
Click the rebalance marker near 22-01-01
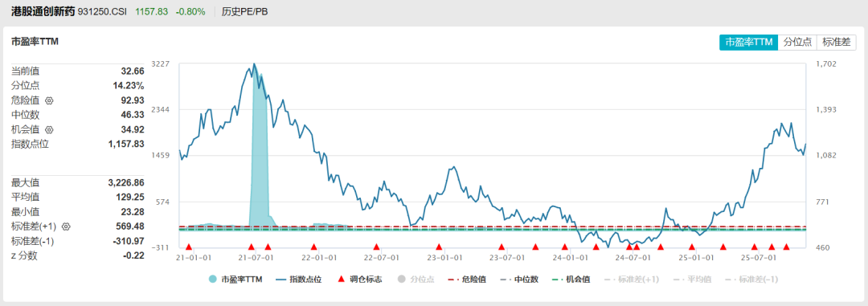[x=314, y=247]
